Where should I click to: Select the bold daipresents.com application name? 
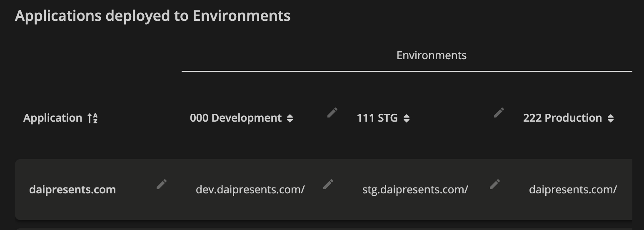[72, 190]
